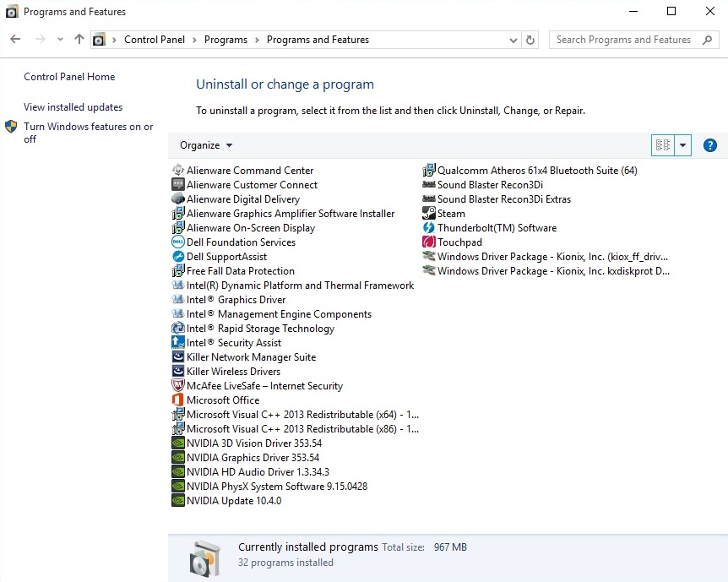
Task: Click the red Touchpad icon
Action: pyautogui.click(x=428, y=242)
